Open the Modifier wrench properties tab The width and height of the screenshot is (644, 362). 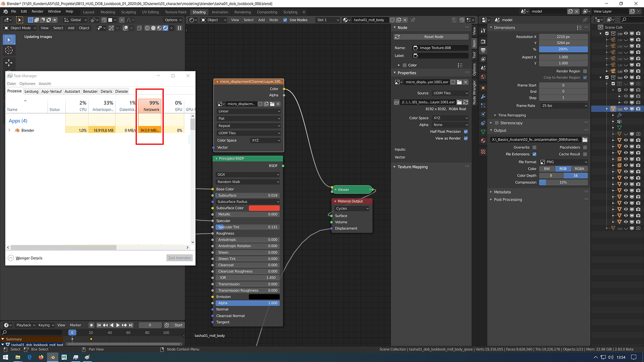click(x=483, y=97)
